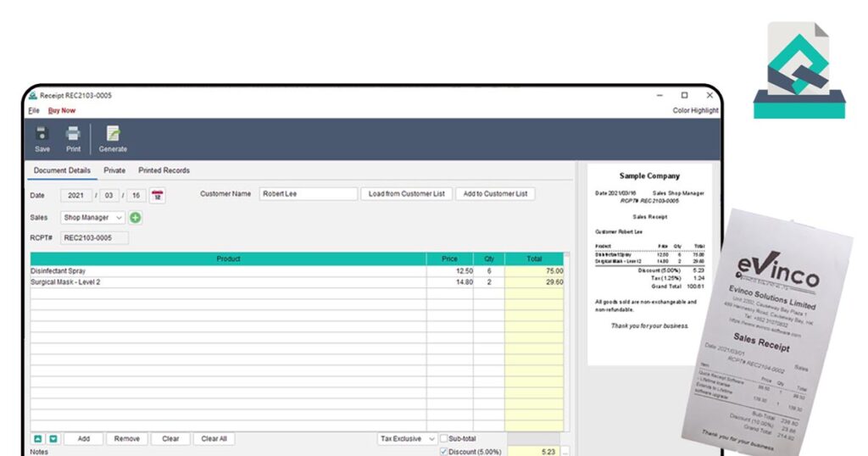Toggle the Sub-total checkbox

click(443, 438)
